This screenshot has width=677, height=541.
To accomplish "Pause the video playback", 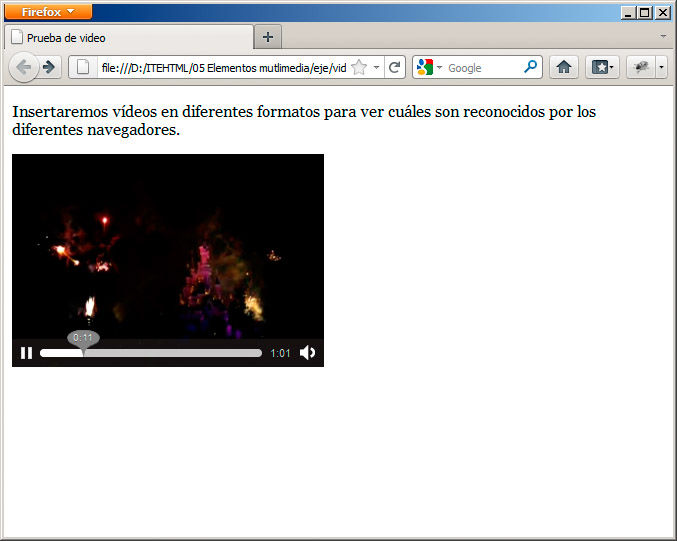I will [27, 353].
